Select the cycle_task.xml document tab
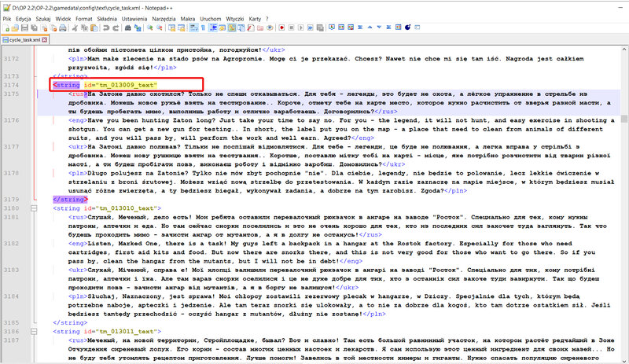 (25, 38)
